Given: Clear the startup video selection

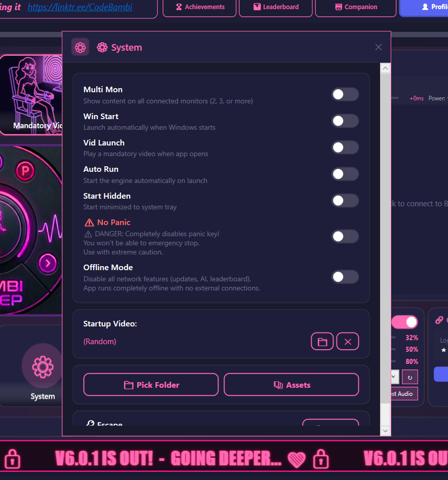Looking at the screenshot, I should 348,341.
